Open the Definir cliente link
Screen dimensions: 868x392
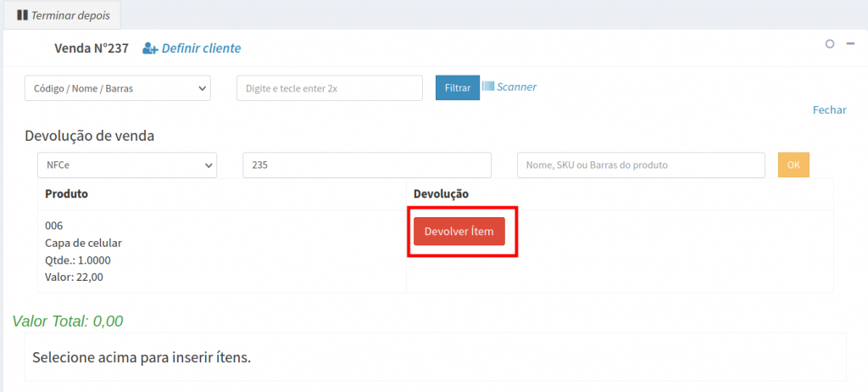(201, 48)
